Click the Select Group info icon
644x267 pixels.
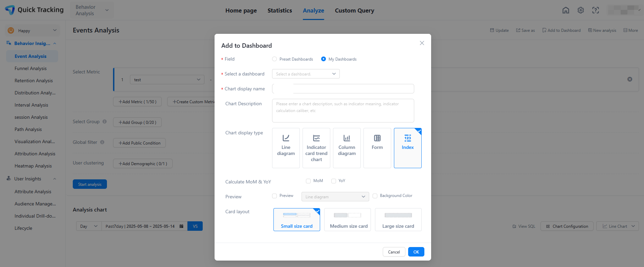[x=105, y=121]
